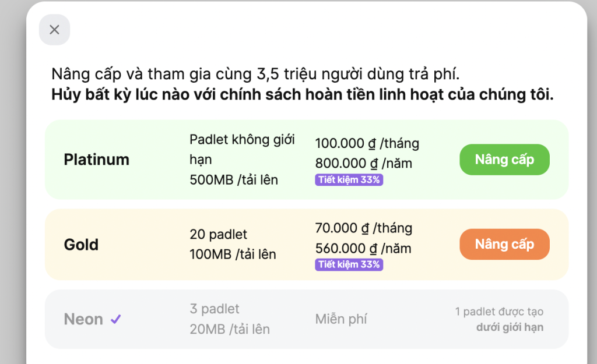This screenshot has width=597, height=364.
Task: Click 'Nâng cấp' for Platinum
Action: pyautogui.click(x=504, y=159)
